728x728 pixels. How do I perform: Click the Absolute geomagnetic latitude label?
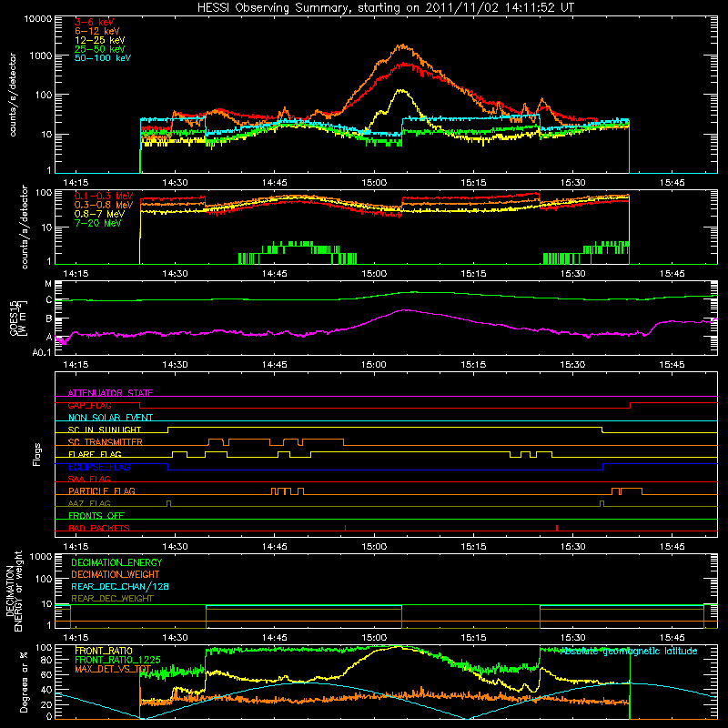(629, 651)
